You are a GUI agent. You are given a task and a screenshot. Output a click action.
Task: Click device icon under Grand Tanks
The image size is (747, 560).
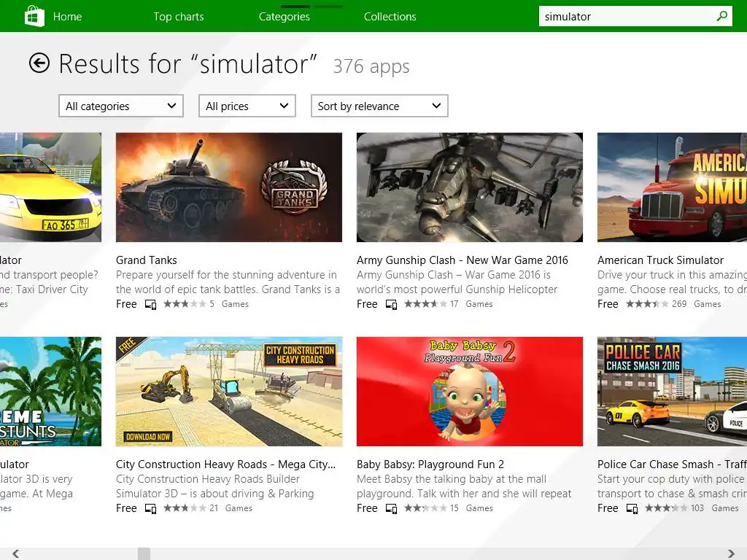tap(150, 304)
